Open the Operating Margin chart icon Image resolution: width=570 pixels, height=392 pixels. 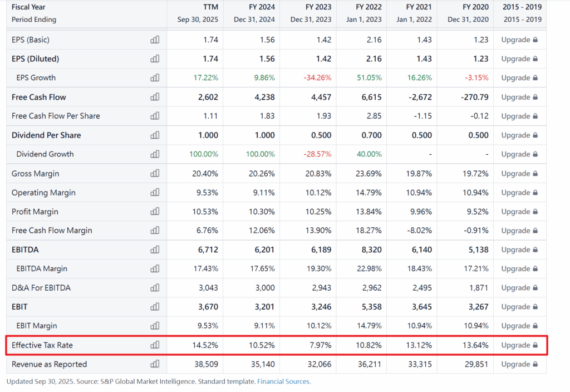155,193
